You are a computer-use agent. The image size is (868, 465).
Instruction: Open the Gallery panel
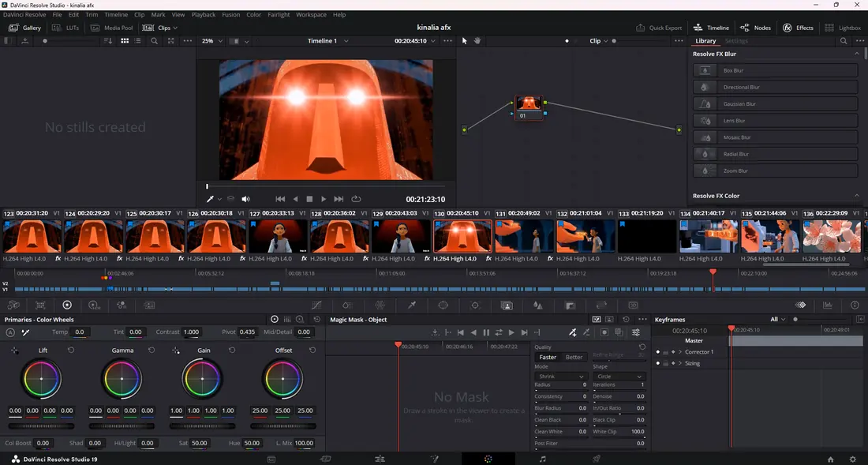click(25, 28)
